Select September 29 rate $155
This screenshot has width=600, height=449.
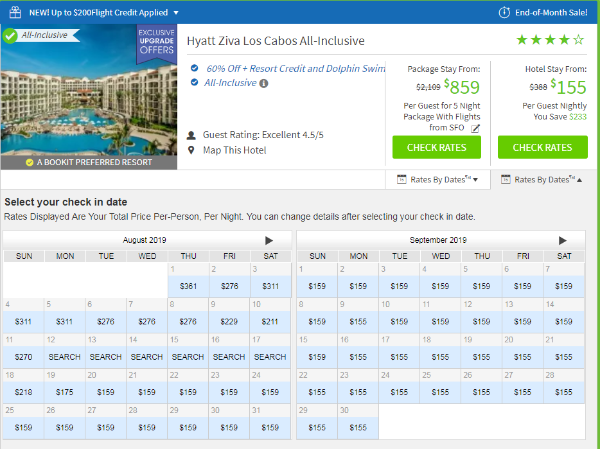click(317, 427)
